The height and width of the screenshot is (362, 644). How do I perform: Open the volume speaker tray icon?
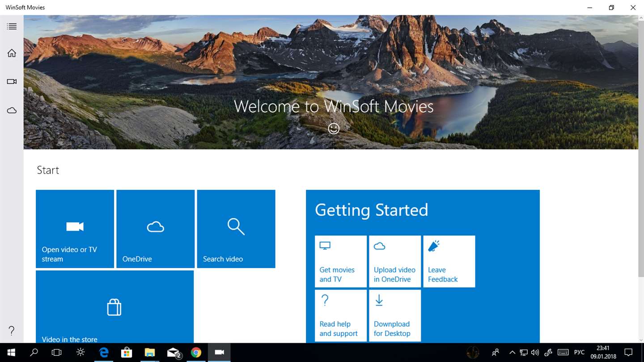click(535, 353)
